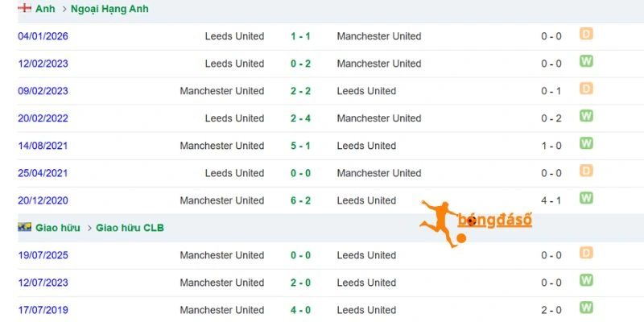Click D result badge for 04/01/2026

tap(586, 34)
